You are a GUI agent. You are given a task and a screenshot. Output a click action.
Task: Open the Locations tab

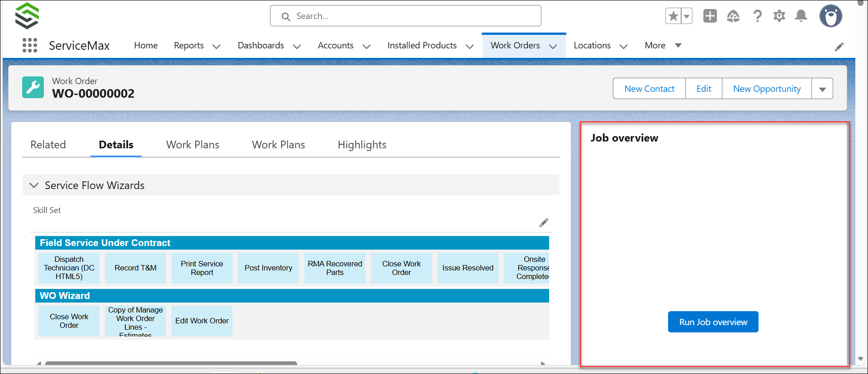point(592,45)
